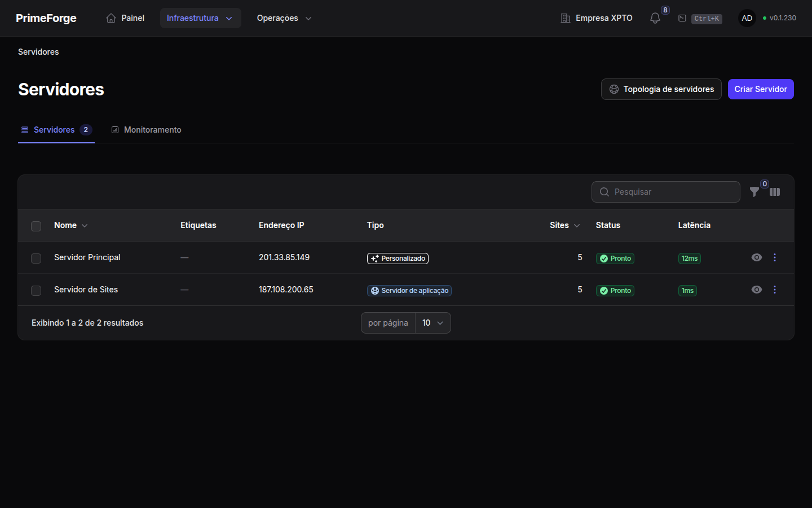Click the 1ms latency badge

(687, 291)
